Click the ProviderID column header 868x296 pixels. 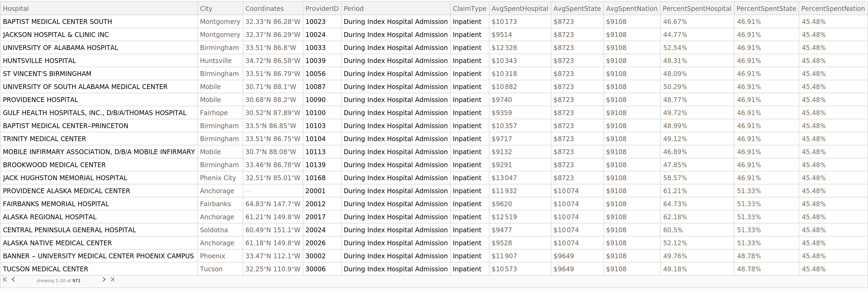click(321, 9)
